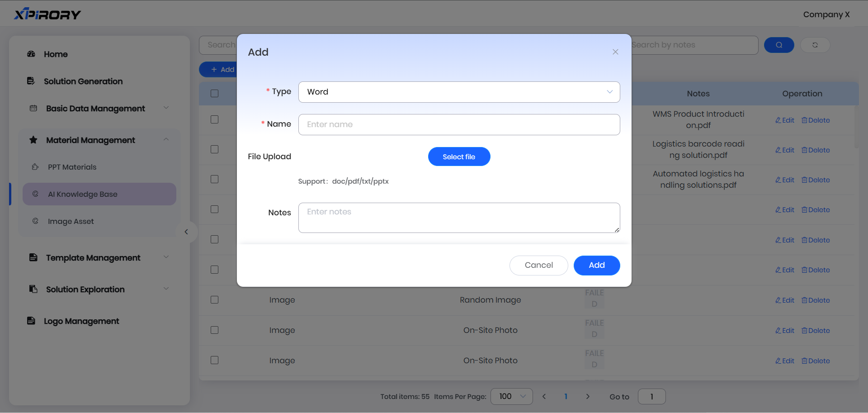
Task: Click the Logo Management icon
Action: tap(31, 321)
